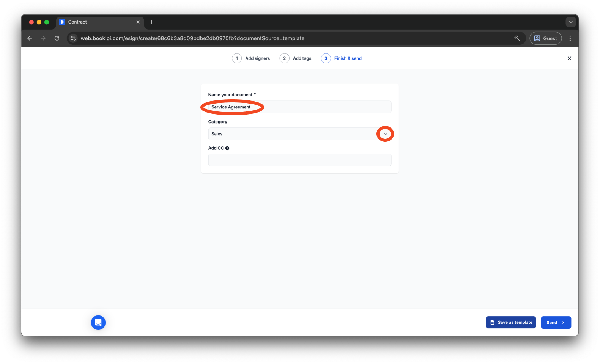Click the Name your document label
This screenshot has height=364, width=600.
coord(232,95)
